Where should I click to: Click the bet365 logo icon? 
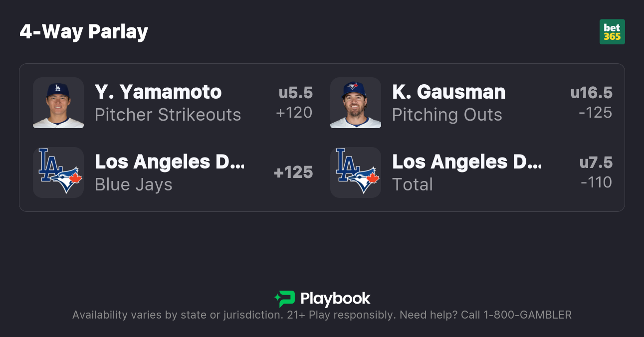(612, 32)
